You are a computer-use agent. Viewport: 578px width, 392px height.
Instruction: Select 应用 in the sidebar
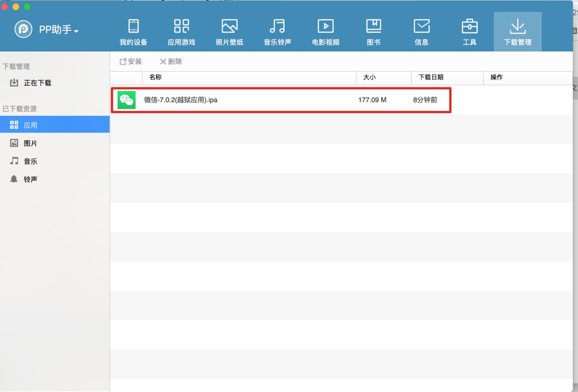(54, 125)
